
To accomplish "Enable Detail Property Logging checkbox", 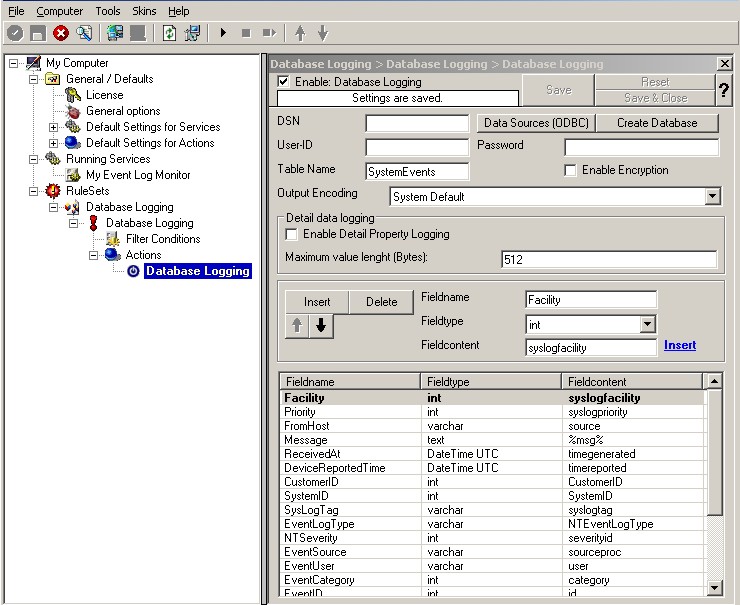I will click(292, 234).
